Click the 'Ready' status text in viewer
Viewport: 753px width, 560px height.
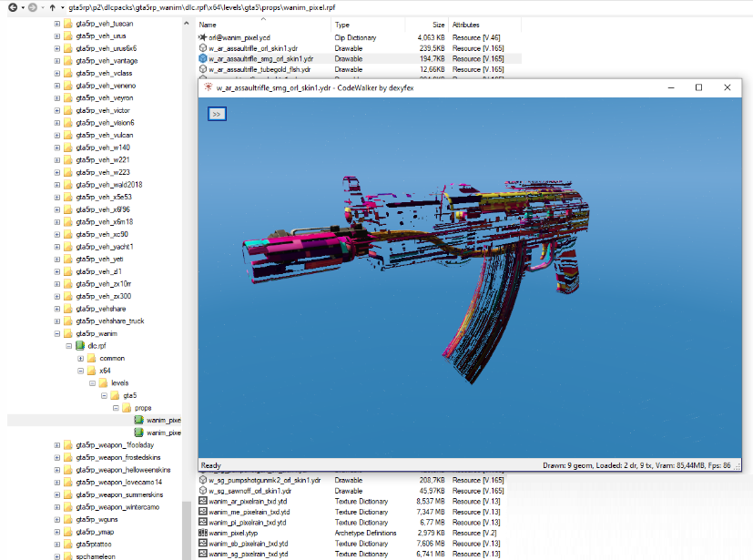(211, 465)
